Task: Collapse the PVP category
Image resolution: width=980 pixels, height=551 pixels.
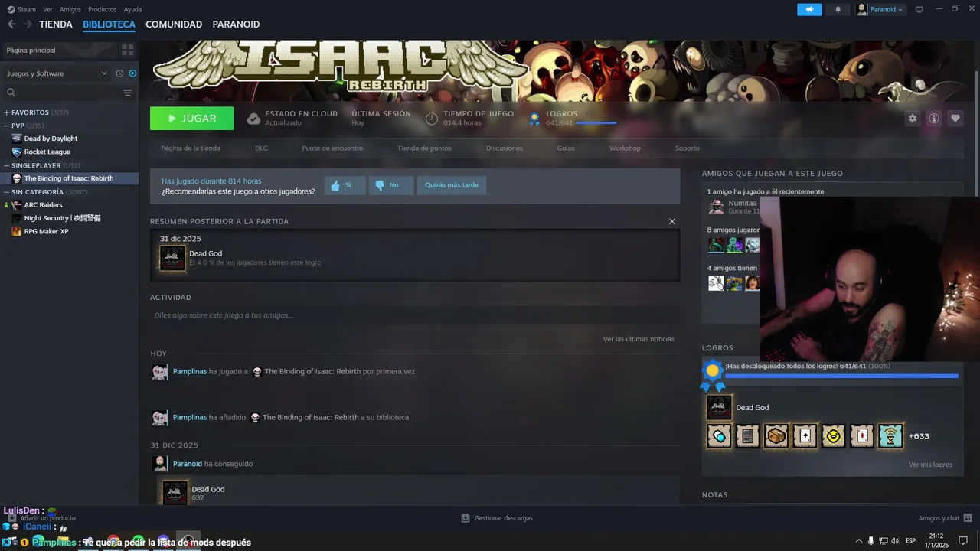Action: click(24, 126)
